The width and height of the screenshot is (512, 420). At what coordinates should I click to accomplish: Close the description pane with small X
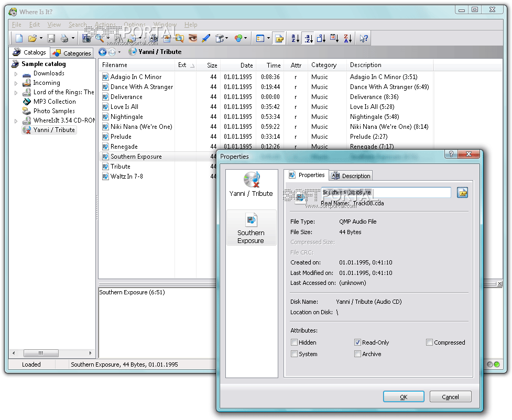pyautogui.click(x=499, y=284)
